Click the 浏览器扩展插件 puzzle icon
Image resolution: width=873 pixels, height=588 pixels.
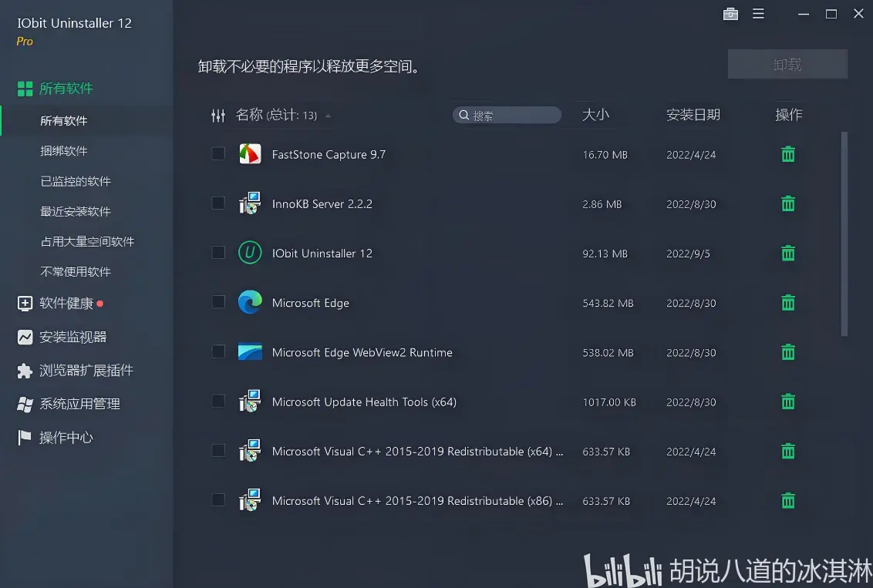pos(25,371)
